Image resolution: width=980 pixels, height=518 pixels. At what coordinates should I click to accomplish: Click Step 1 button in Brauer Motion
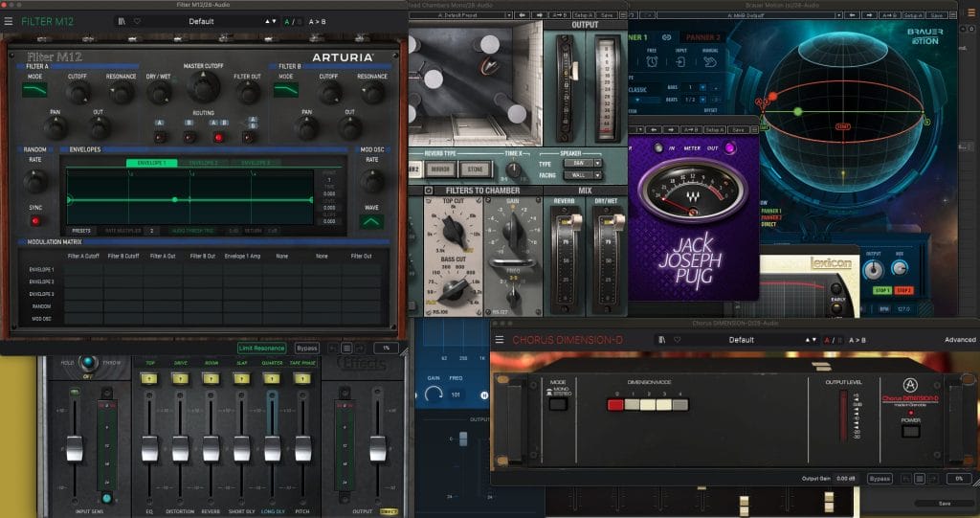point(881,290)
